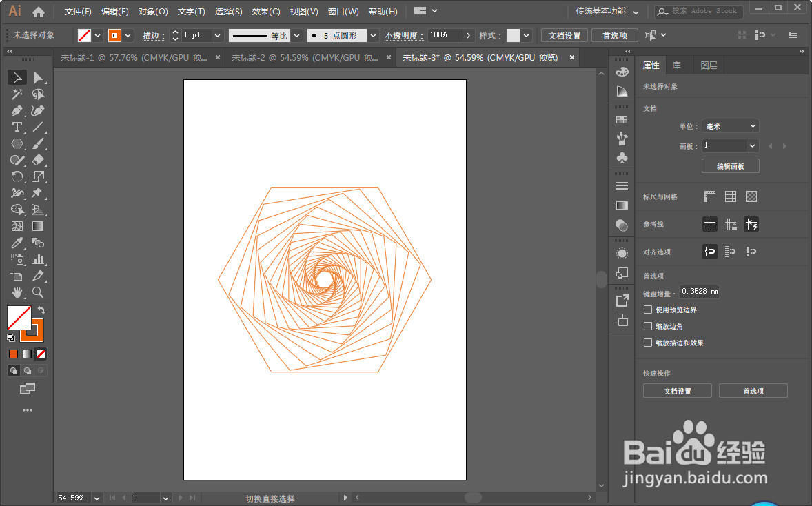Select the Eyedropper tool
Image resolution: width=812 pixels, height=506 pixels.
17,243
